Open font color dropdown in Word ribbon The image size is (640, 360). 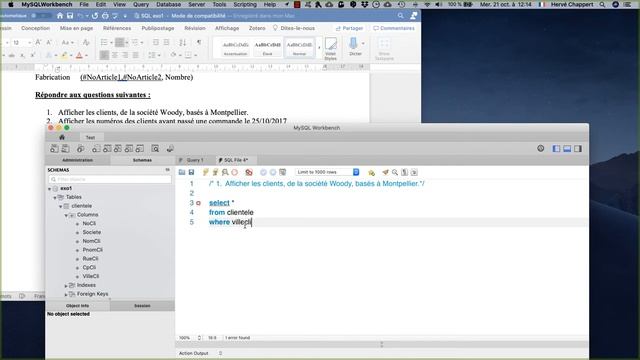(87, 55)
